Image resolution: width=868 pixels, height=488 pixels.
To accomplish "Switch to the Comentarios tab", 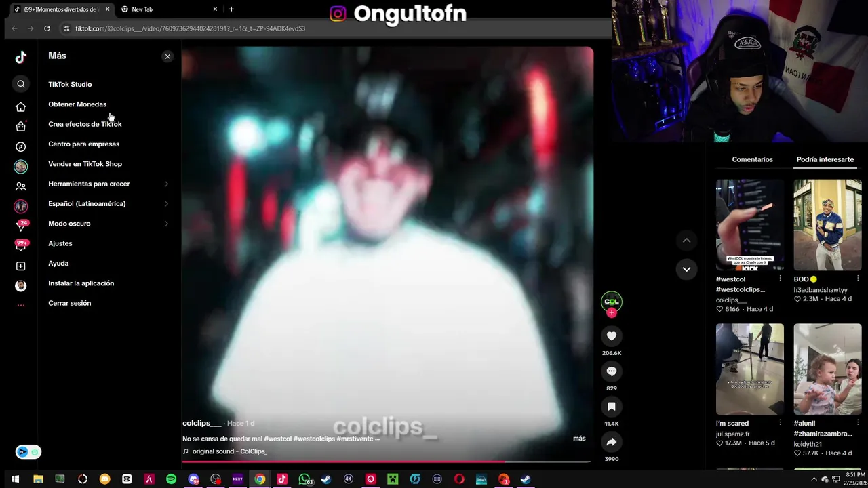I will point(752,159).
